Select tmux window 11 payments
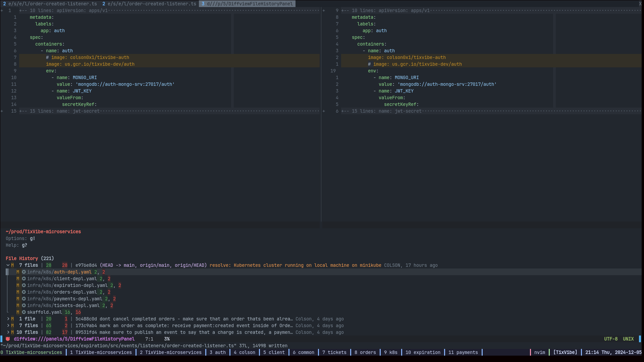This screenshot has width=644, height=362. coord(463,352)
